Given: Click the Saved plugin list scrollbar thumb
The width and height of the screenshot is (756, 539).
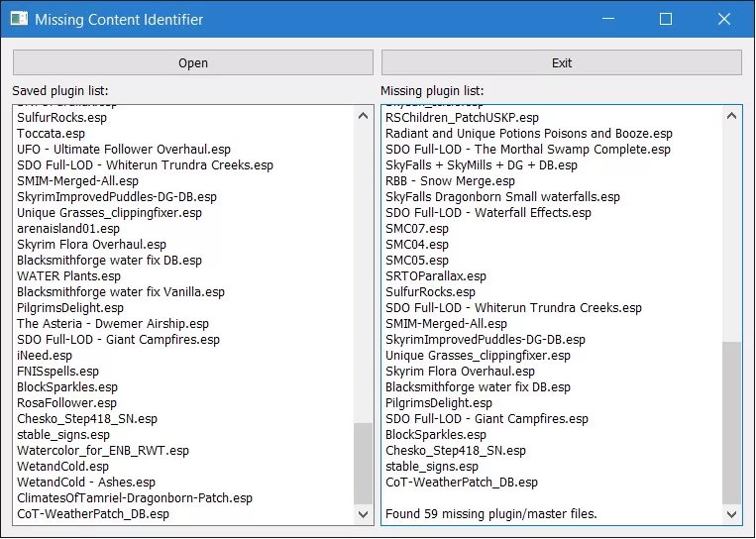Looking at the screenshot, I should coord(363,464).
